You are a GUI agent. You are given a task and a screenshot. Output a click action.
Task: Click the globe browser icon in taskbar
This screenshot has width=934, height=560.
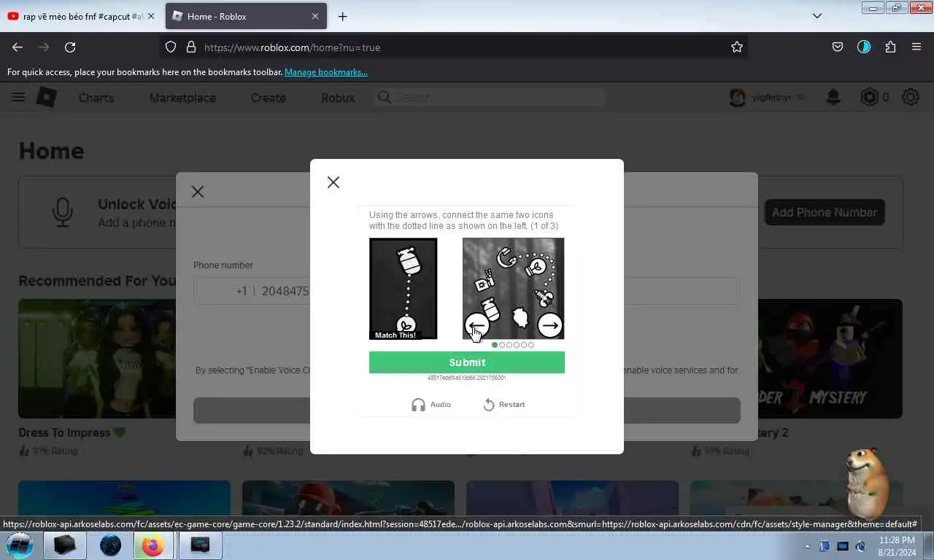110,545
